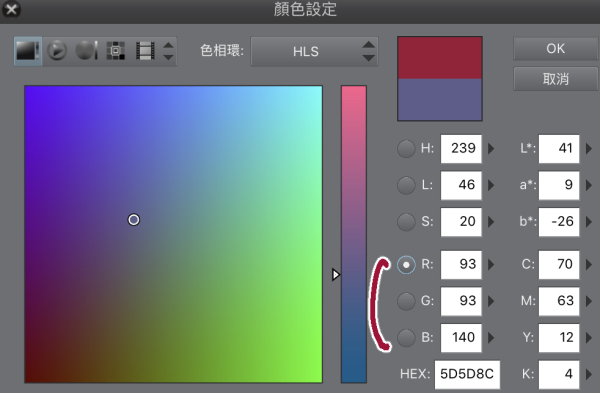Expand the slider arrow next to a* value
600x393 pixels.
coord(589,185)
